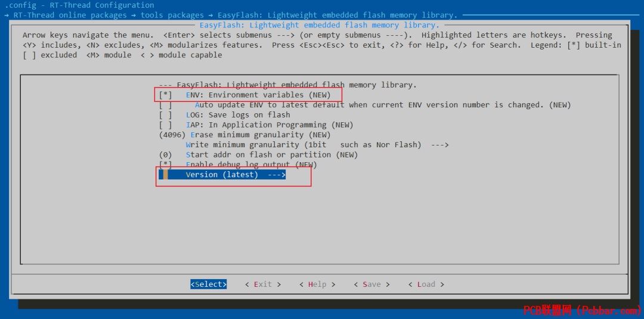Click the Save button
The width and height of the screenshot is (644, 319).
tap(371, 284)
